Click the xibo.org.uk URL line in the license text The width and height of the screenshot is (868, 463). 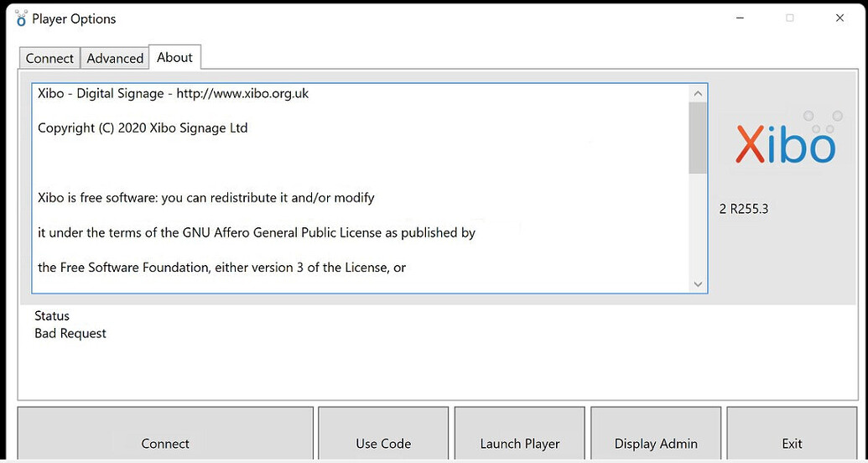173,93
